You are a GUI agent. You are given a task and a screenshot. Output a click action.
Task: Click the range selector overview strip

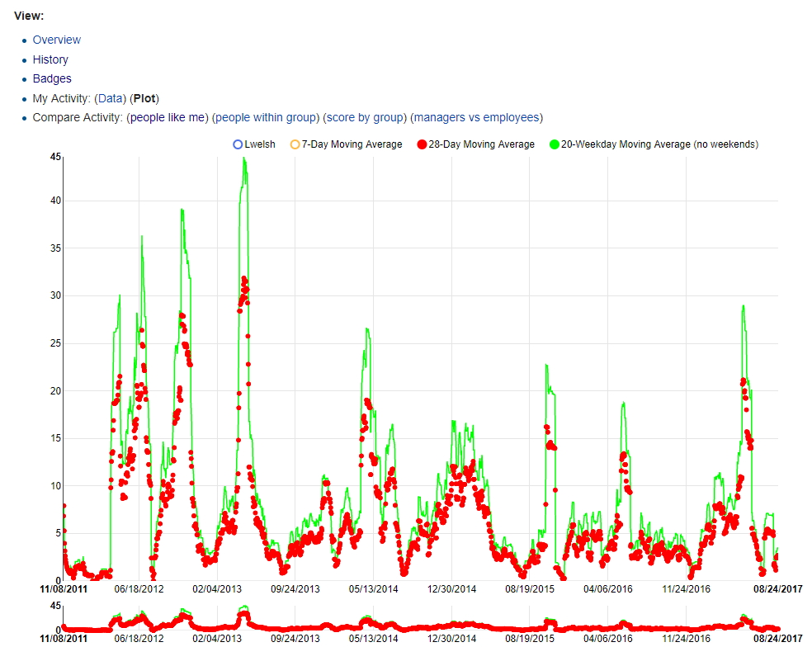click(421, 618)
